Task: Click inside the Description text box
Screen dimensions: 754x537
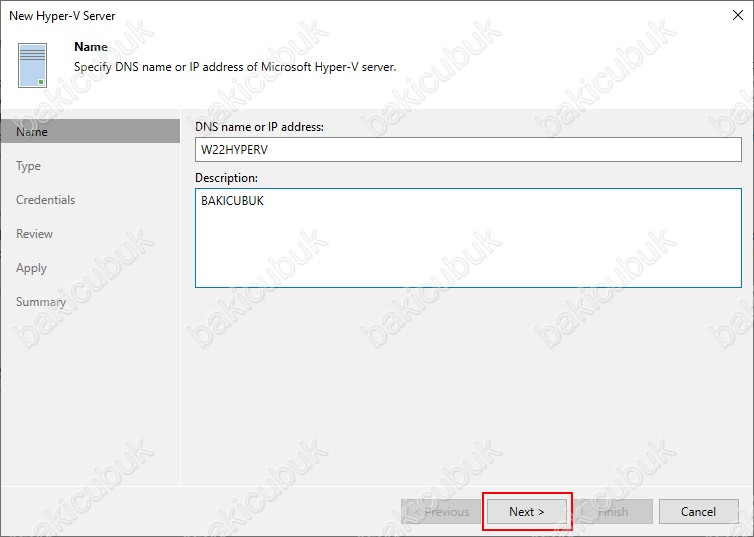Action: click(468, 238)
